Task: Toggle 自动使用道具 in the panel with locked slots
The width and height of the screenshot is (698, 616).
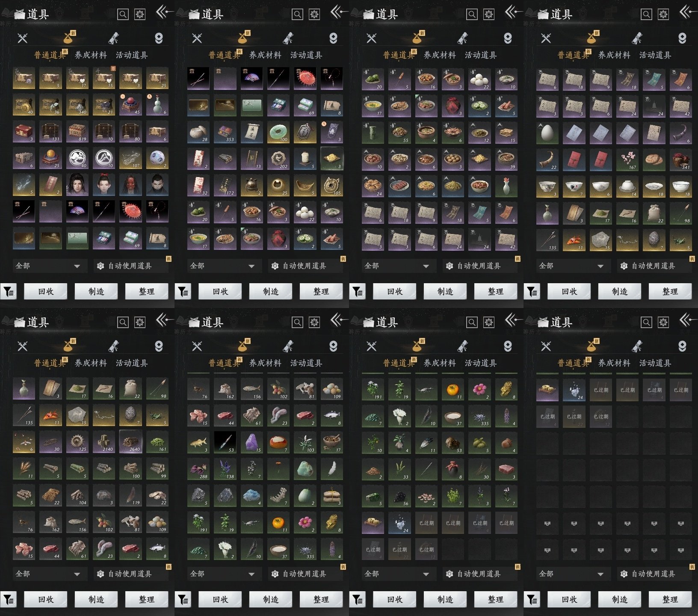Action: (x=653, y=574)
